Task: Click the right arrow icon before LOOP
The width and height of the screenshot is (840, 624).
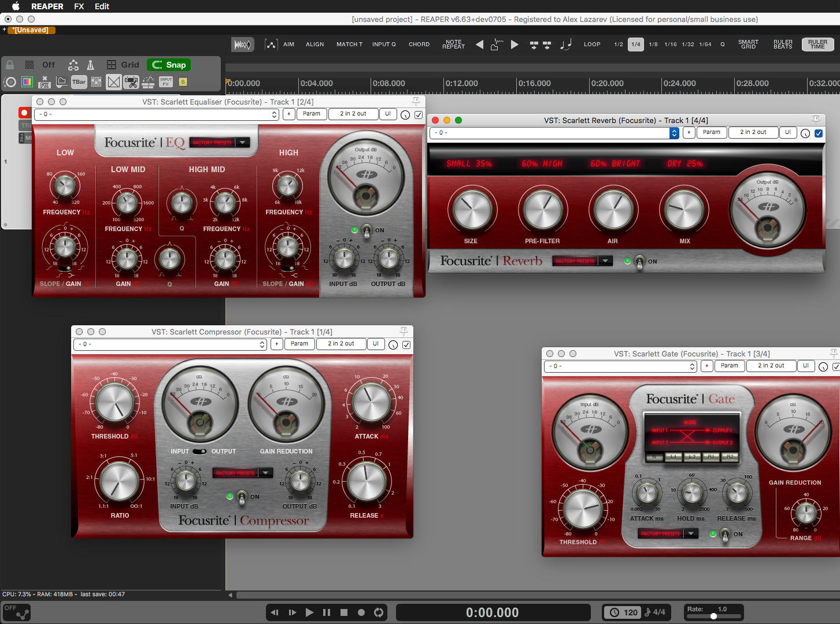Action: point(515,44)
